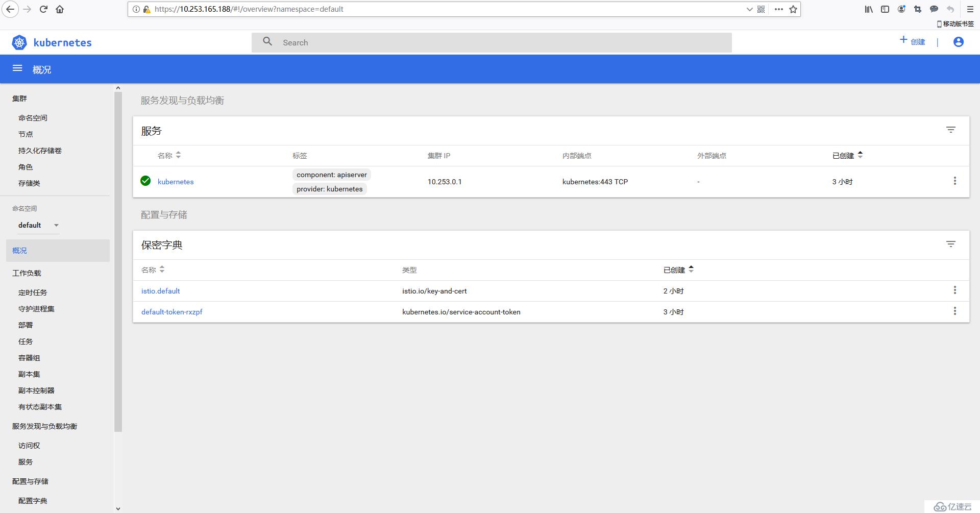Click the 创建 create button

912,41
